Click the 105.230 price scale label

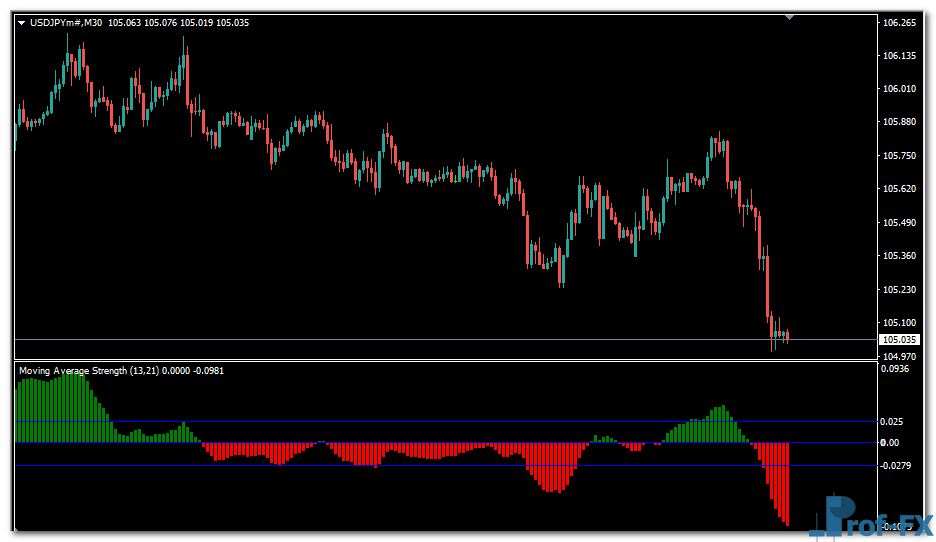coord(900,289)
